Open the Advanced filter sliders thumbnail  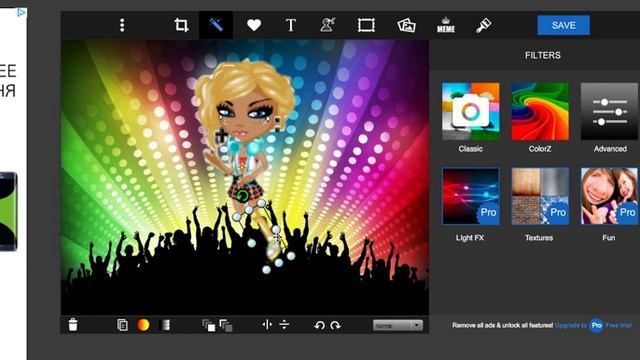(x=610, y=111)
